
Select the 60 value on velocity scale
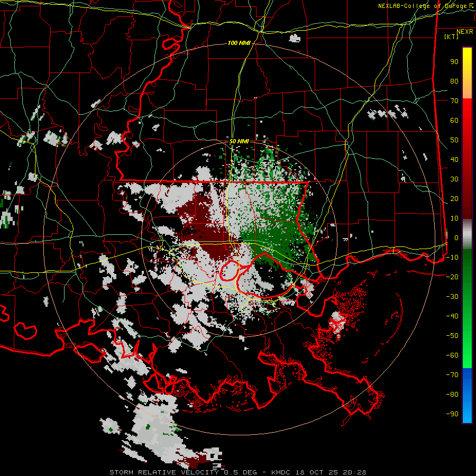[x=454, y=120]
